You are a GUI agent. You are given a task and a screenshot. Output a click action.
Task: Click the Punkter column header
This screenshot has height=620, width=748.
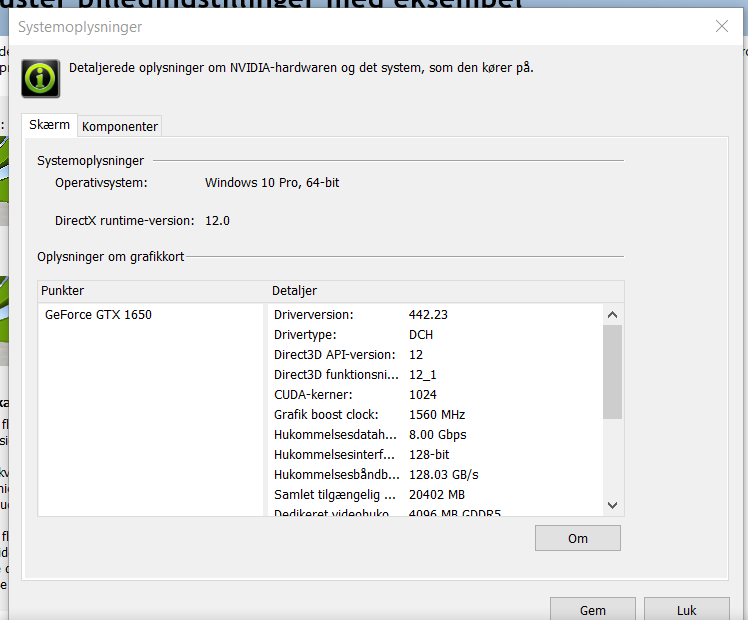coord(153,291)
